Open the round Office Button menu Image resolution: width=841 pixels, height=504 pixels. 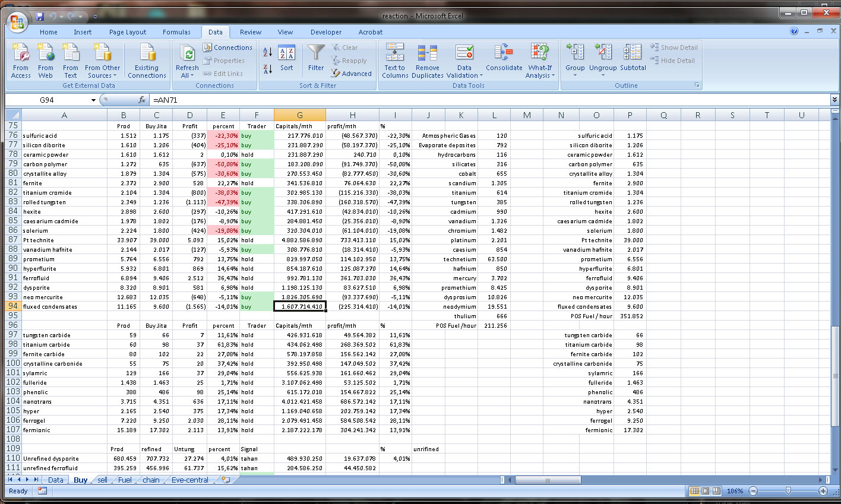(17, 22)
